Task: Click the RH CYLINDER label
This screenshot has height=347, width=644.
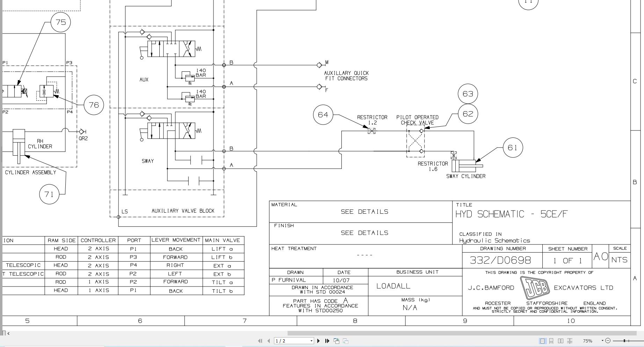Action: click(x=40, y=144)
